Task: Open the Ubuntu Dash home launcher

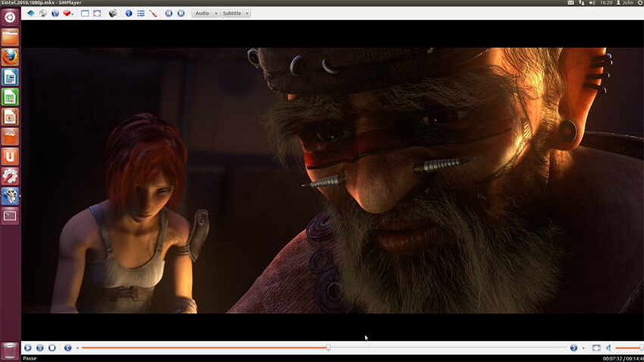Action: 10,17
